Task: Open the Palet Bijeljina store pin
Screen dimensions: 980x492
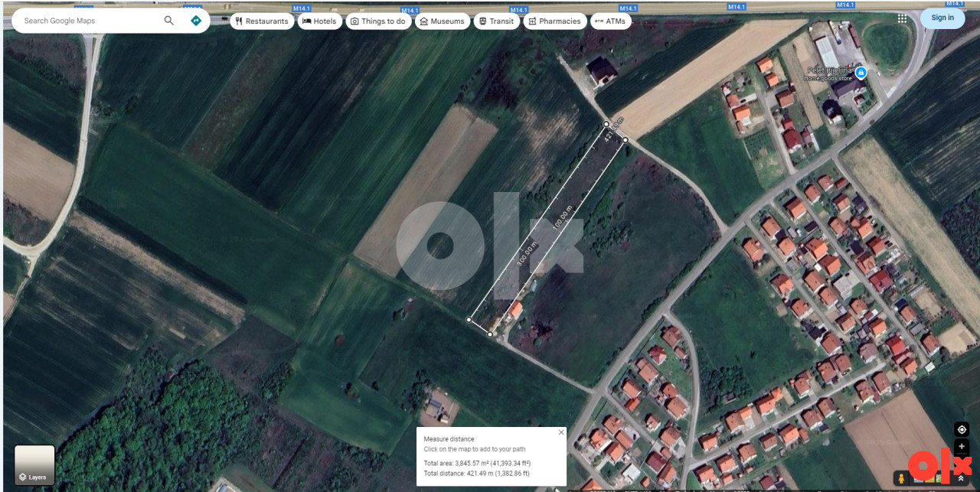Action: click(861, 72)
